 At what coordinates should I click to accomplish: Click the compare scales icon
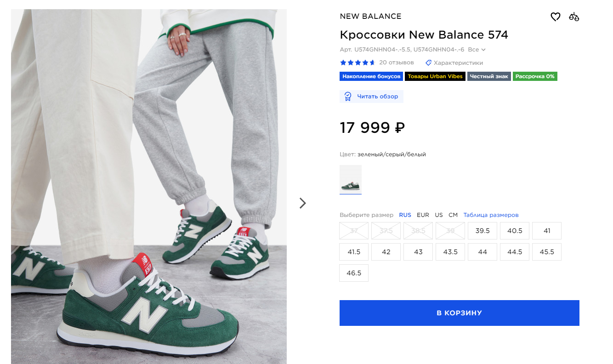(574, 17)
